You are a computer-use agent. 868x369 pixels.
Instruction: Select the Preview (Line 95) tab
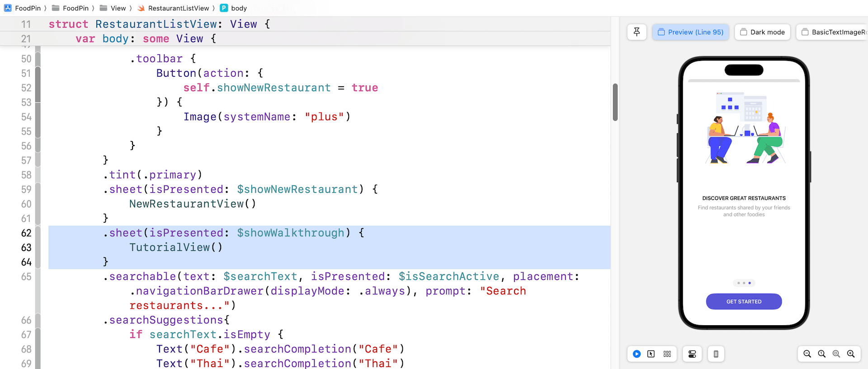click(x=690, y=32)
